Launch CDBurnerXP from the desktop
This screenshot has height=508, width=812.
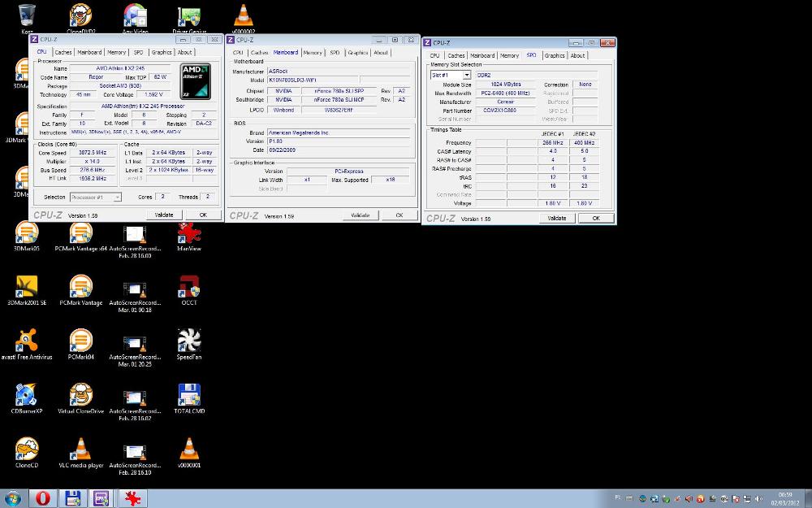coord(27,398)
